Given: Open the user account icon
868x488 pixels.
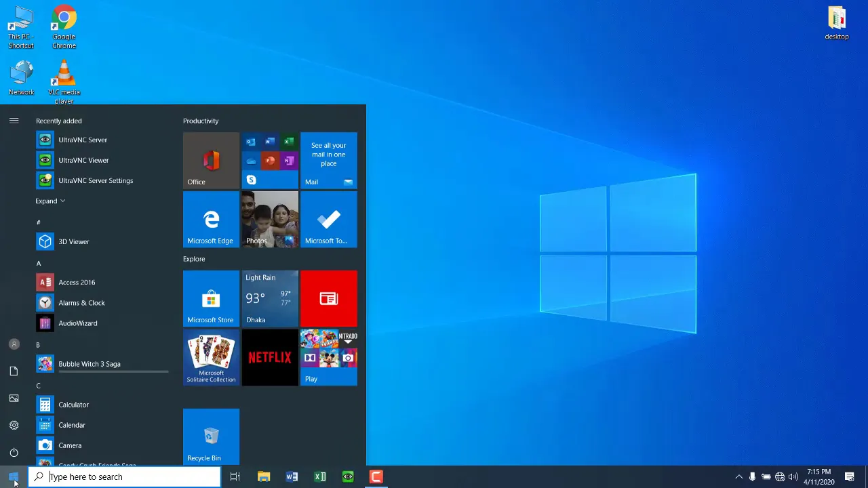Looking at the screenshot, I should [14, 344].
